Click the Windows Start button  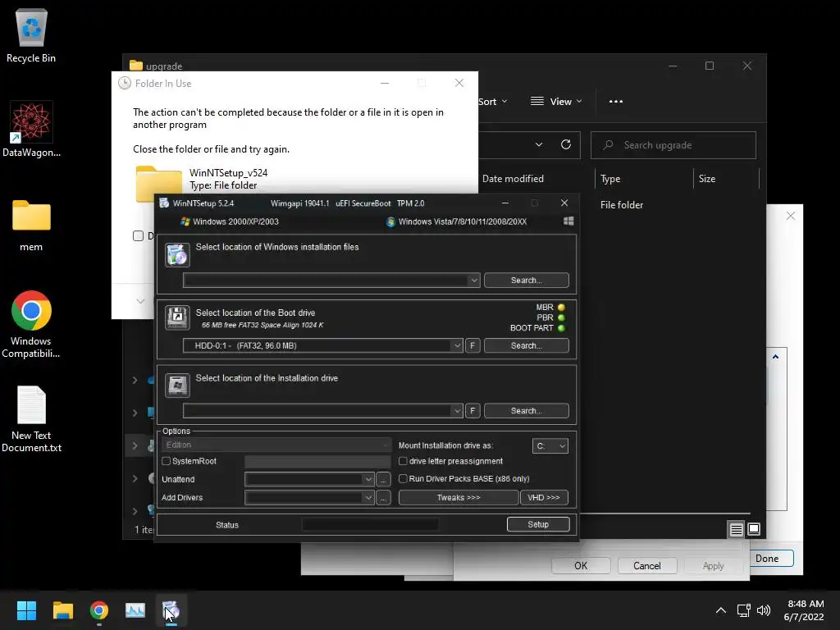click(x=26, y=610)
